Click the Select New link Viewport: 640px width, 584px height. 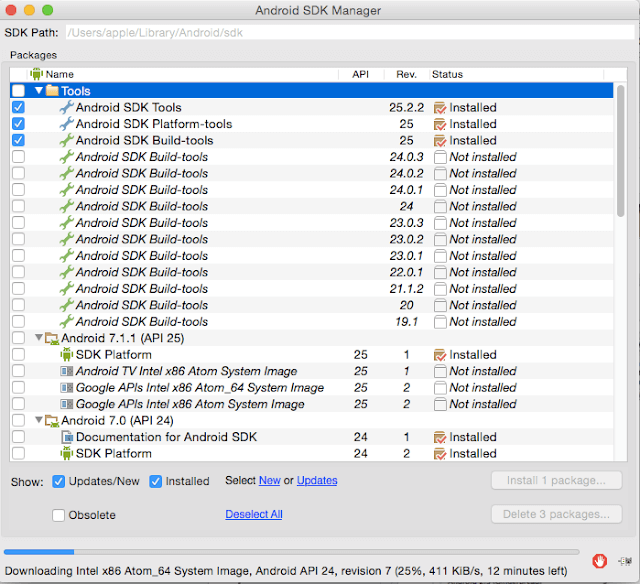click(x=269, y=480)
